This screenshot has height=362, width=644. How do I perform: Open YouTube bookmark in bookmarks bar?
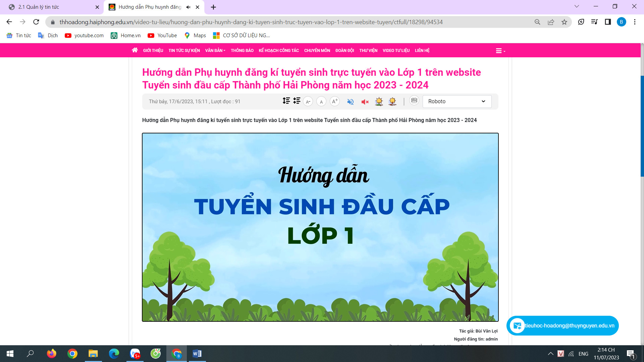click(x=162, y=36)
